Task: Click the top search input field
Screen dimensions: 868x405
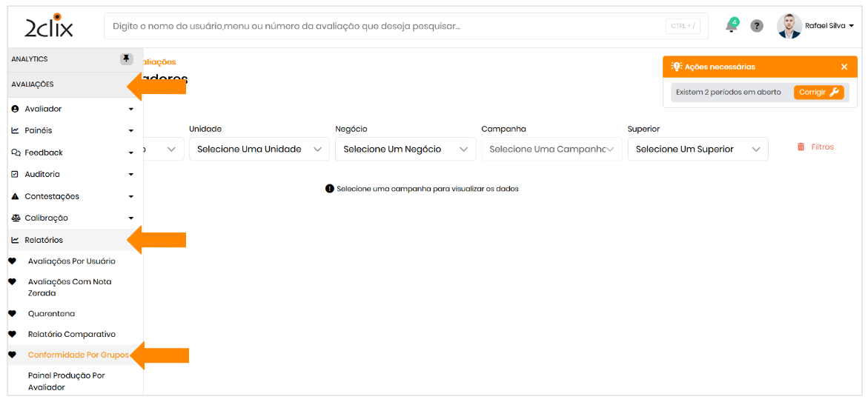Action: coord(385,26)
